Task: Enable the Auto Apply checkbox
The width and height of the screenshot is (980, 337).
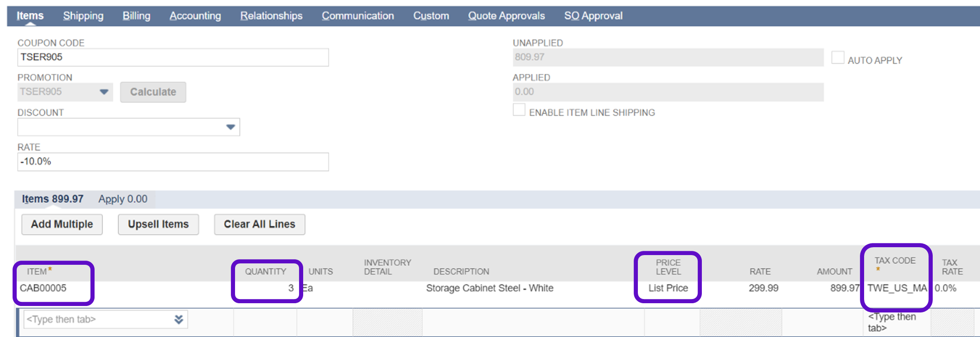Action: (837, 58)
